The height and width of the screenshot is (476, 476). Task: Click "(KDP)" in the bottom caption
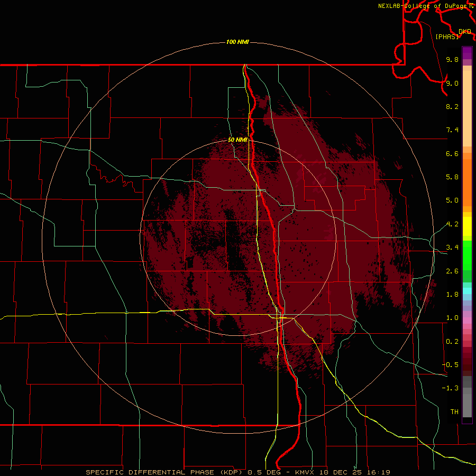(231, 472)
